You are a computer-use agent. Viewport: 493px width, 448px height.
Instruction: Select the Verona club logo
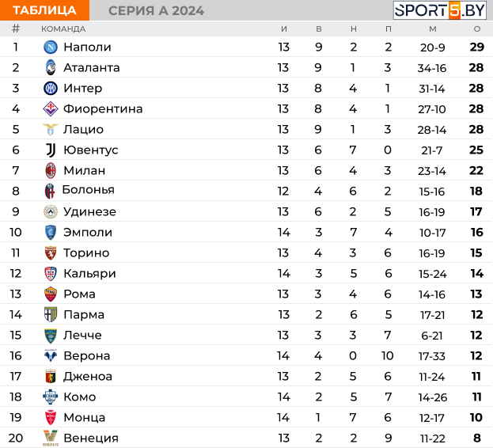click(x=51, y=355)
